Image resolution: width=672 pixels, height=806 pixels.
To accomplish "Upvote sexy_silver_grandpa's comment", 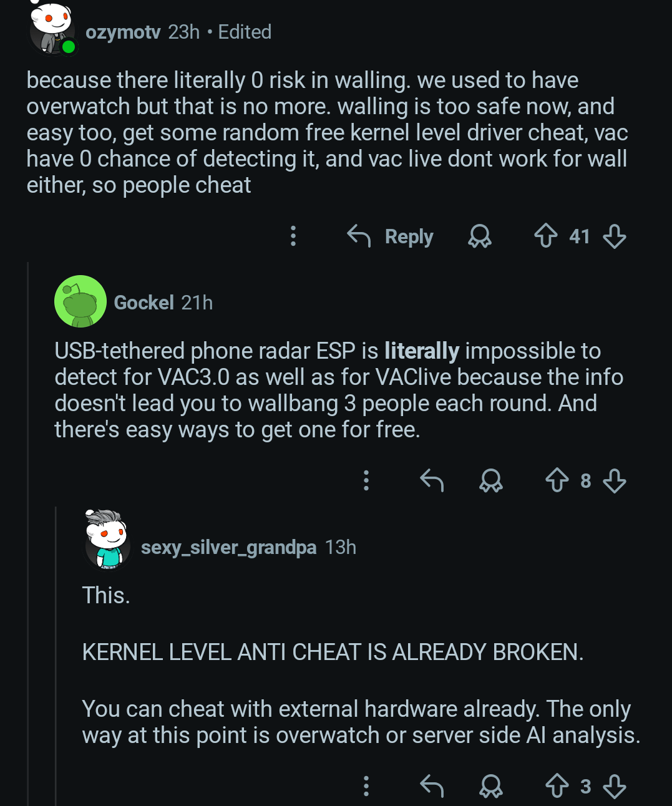I will [557, 786].
